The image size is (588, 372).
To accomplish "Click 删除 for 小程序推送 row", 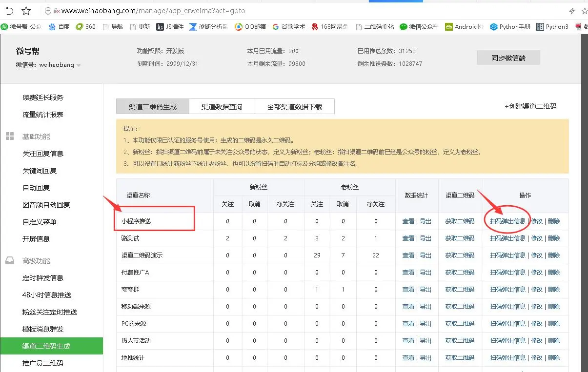I will (554, 221).
